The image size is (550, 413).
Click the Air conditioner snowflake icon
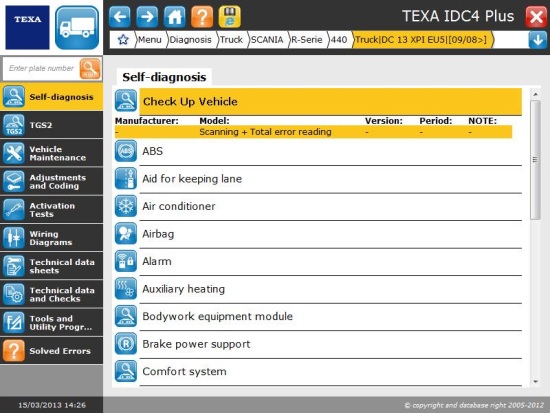tap(126, 206)
